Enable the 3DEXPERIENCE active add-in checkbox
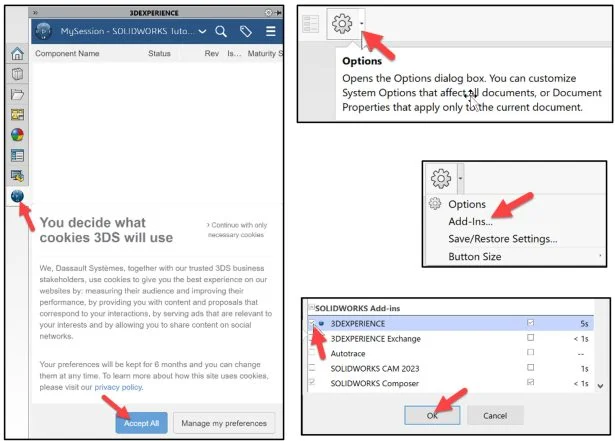Viewport: 615px width, 441px height. click(x=312, y=323)
